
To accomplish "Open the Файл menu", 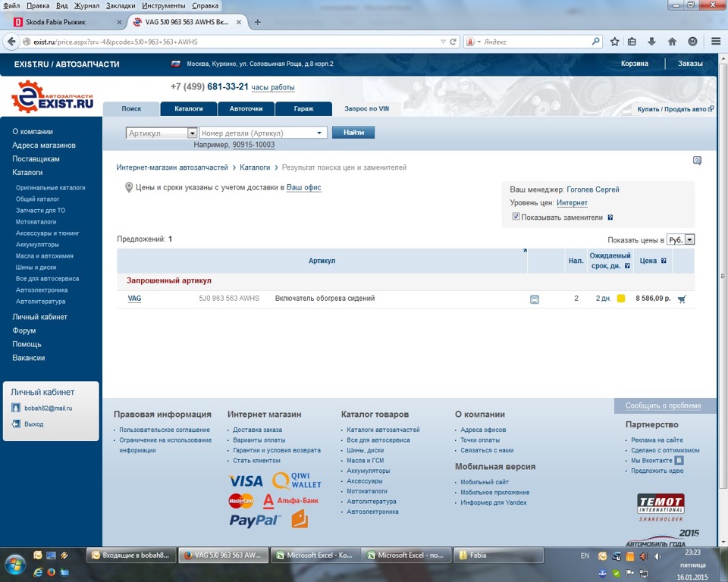I will click(11, 5).
